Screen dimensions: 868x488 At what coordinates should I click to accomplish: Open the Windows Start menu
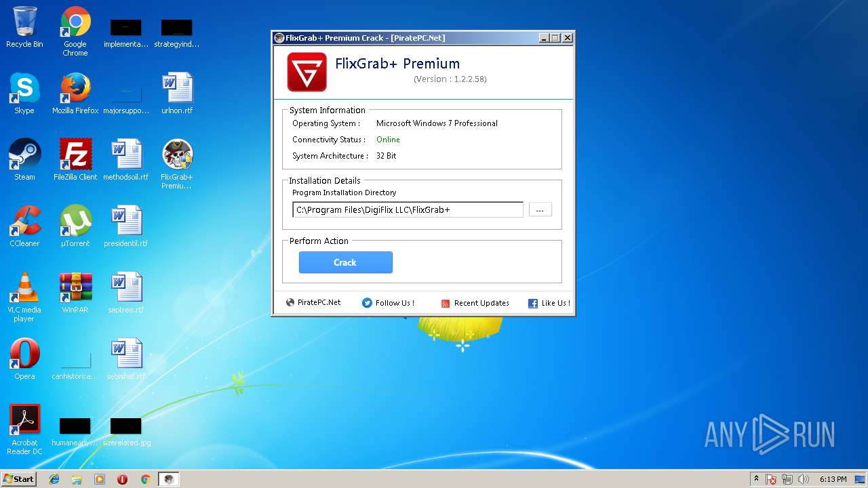pyautogui.click(x=18, y=479)
